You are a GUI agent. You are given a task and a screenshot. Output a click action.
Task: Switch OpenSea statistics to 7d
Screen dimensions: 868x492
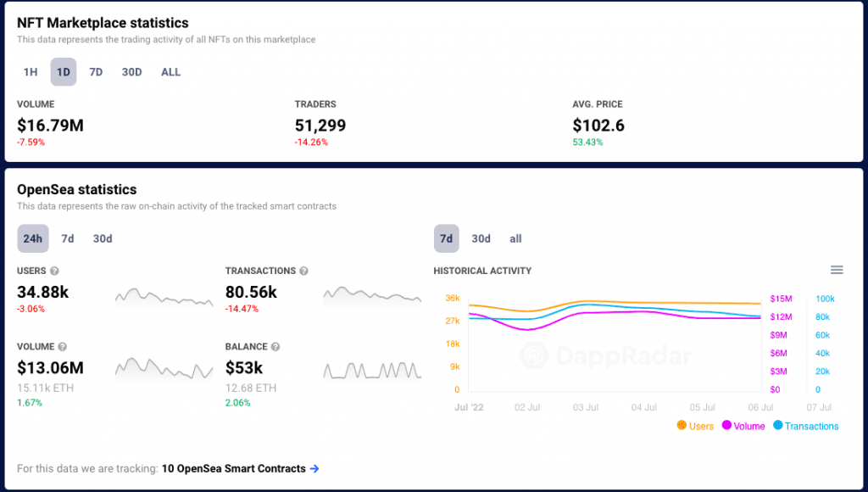click(x=68, y=239)
